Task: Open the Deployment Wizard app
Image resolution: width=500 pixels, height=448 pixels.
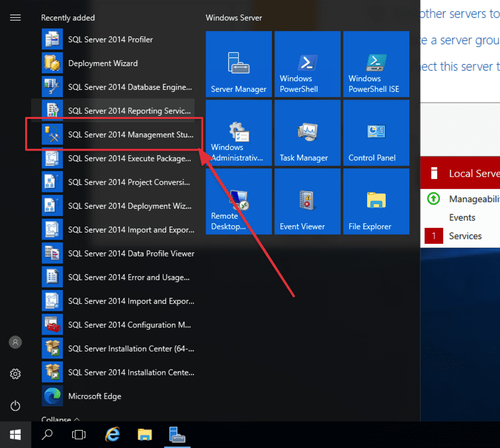Action: (x=103, y=63)
